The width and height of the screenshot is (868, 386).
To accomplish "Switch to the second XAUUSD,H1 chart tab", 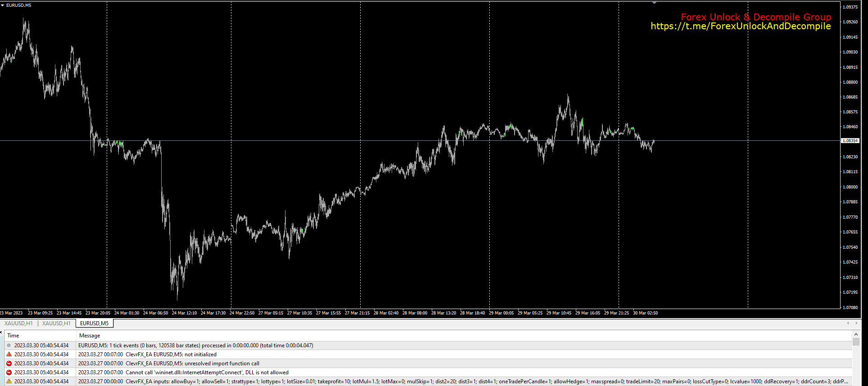I will 56,323.
